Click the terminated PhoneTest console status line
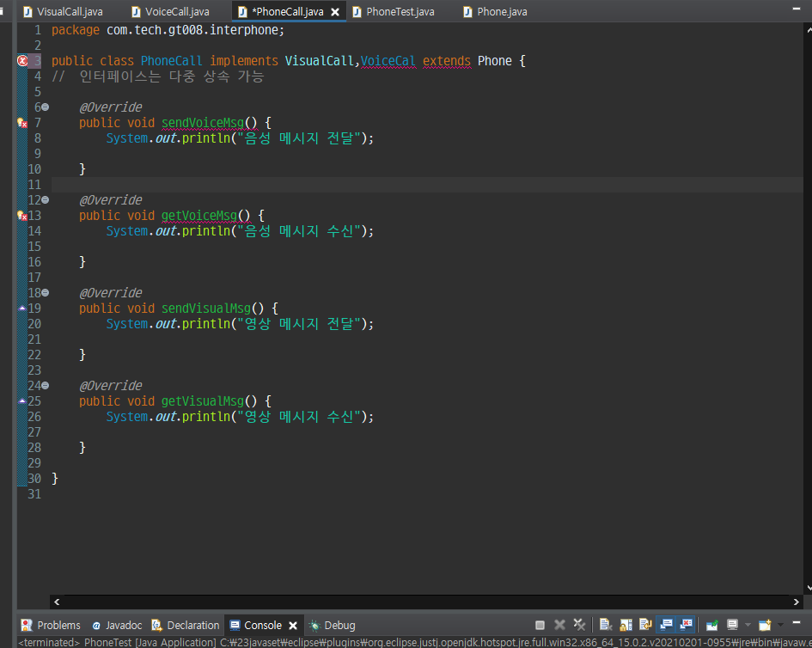This screenshot has width=812, height=648. [414, 642]
